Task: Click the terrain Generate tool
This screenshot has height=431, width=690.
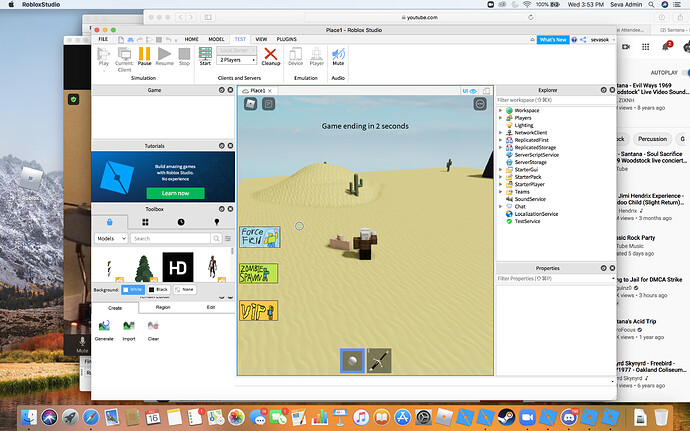Action: point(104,330)
